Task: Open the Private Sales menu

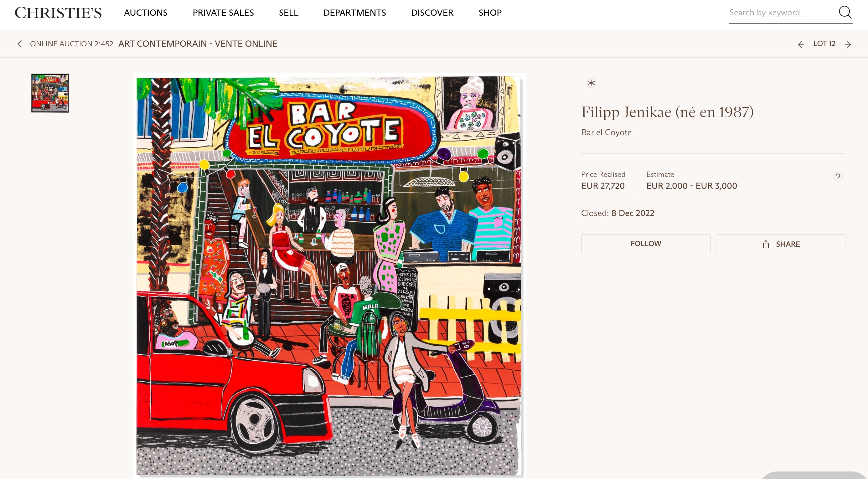Action: pyautogui.click(x=223, y=13)
